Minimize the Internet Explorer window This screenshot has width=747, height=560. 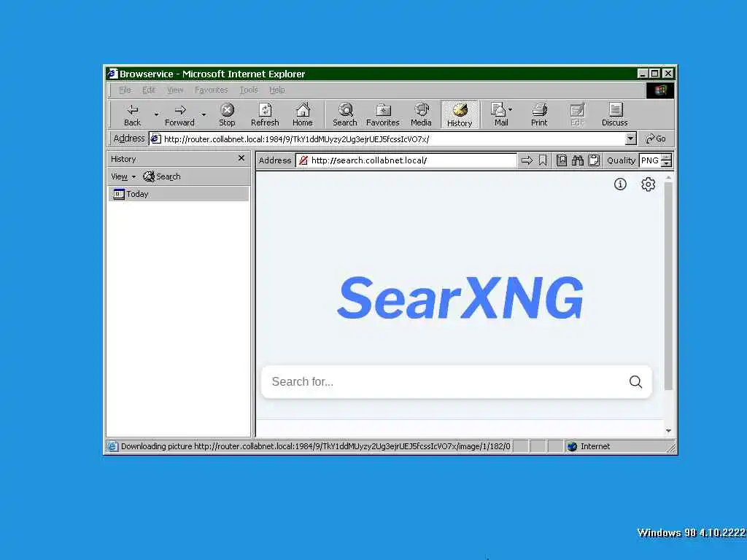643,74
